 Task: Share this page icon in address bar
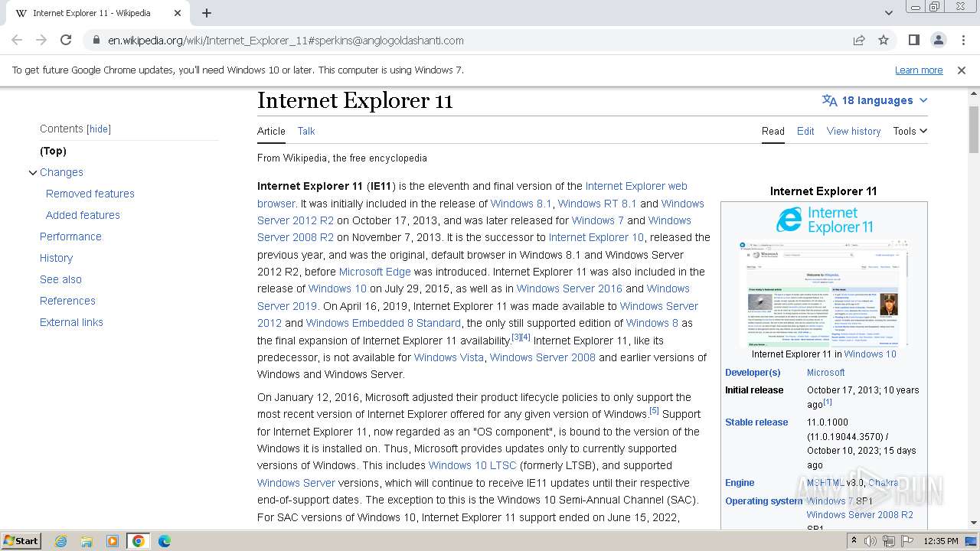tap(859, 41)
